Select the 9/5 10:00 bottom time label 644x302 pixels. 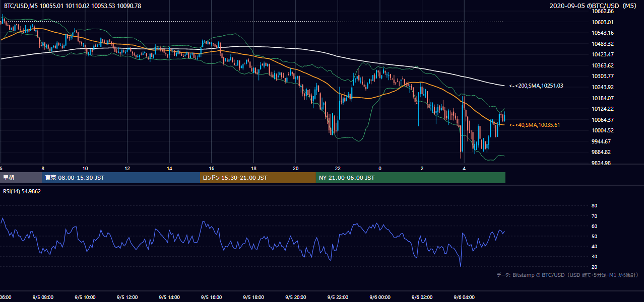pos(85,297)
